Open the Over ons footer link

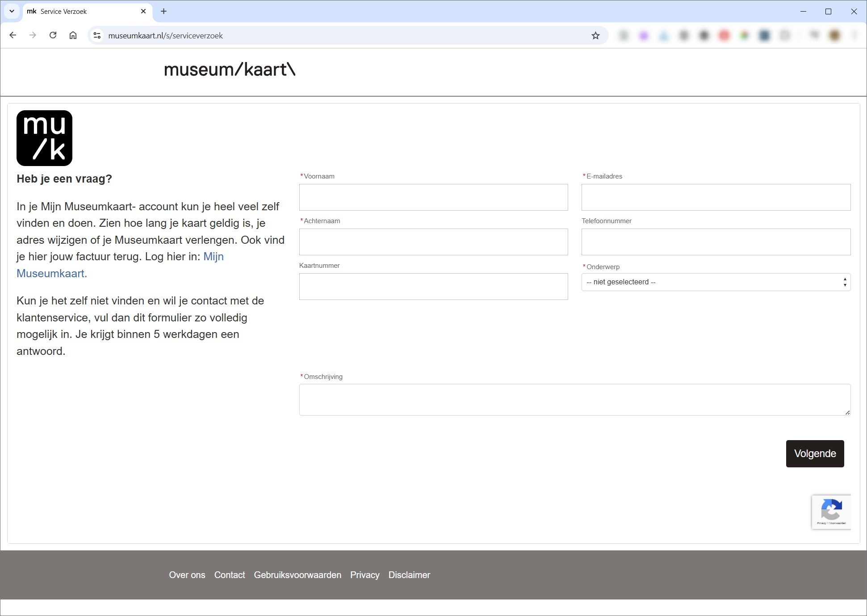click(x=187, y=575)
